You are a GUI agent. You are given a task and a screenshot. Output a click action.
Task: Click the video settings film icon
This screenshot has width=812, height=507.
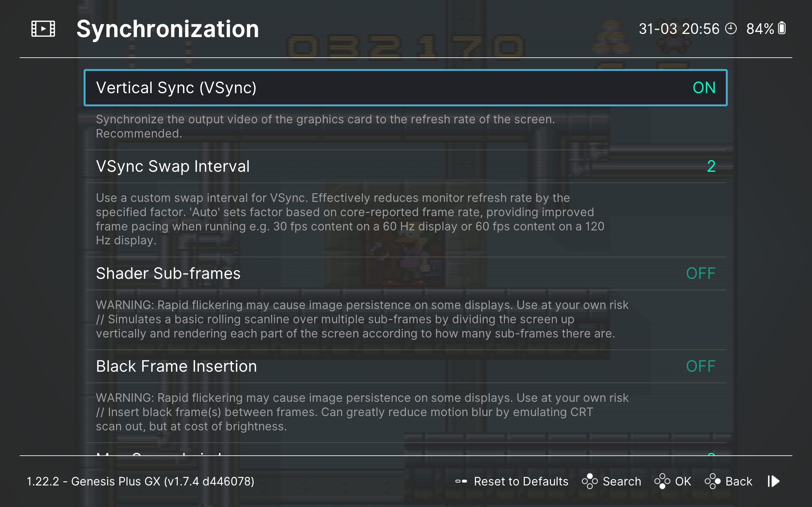[x=43, y=29]
